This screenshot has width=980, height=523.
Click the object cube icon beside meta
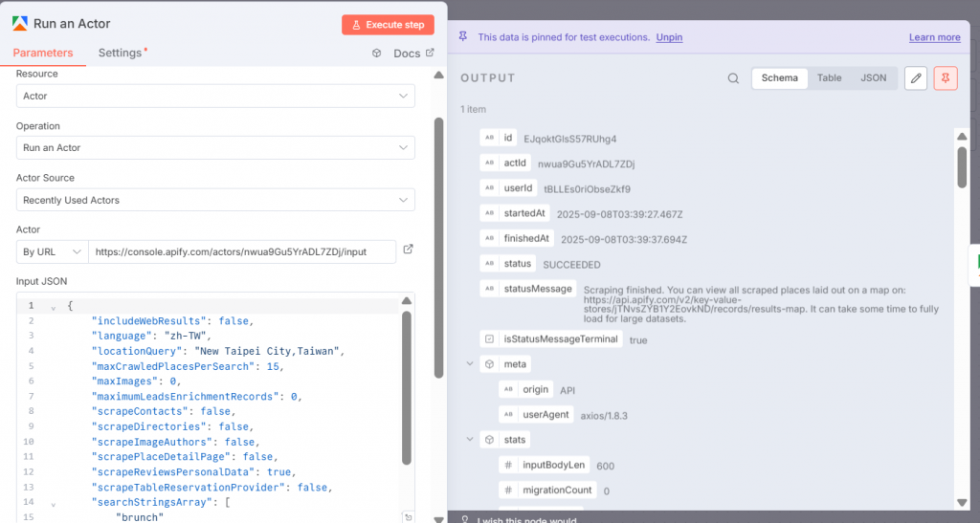[x=489, y=364]
